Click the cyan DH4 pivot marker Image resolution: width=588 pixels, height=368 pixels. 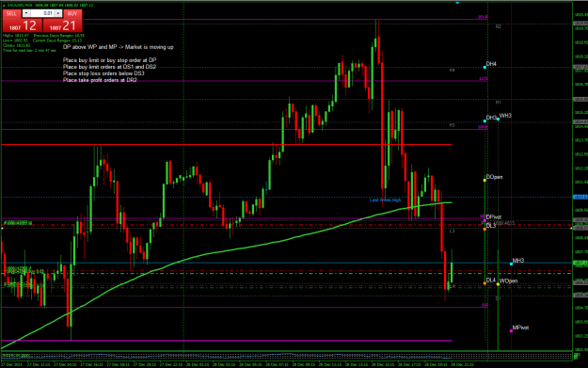point(485,67)
